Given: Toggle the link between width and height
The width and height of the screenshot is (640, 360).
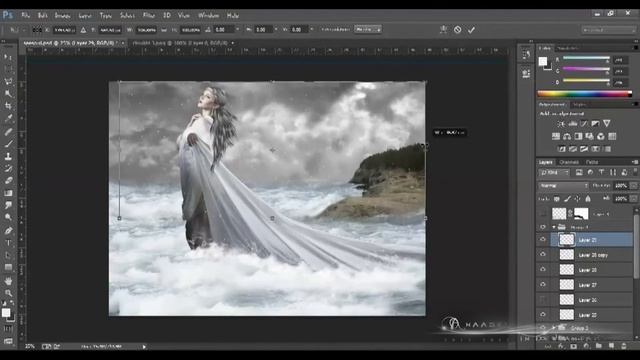Looking at the screenshot, I should pyautogui.click(x=164, y=30).
